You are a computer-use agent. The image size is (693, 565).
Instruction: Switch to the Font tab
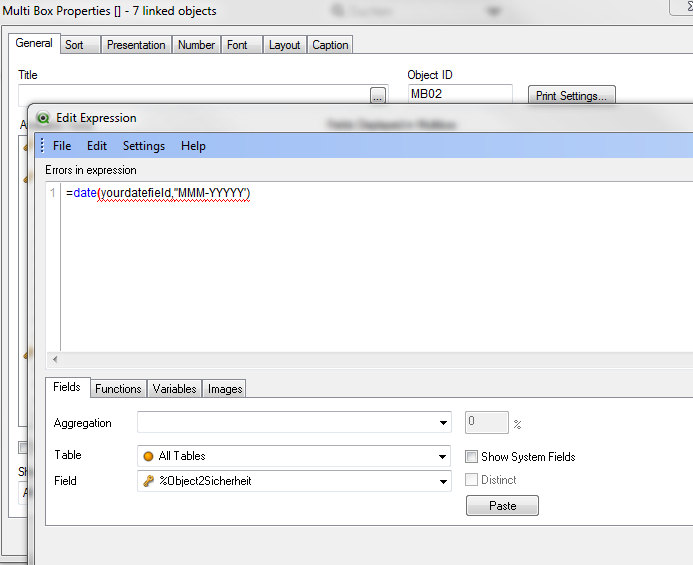(x=241, y=45)
